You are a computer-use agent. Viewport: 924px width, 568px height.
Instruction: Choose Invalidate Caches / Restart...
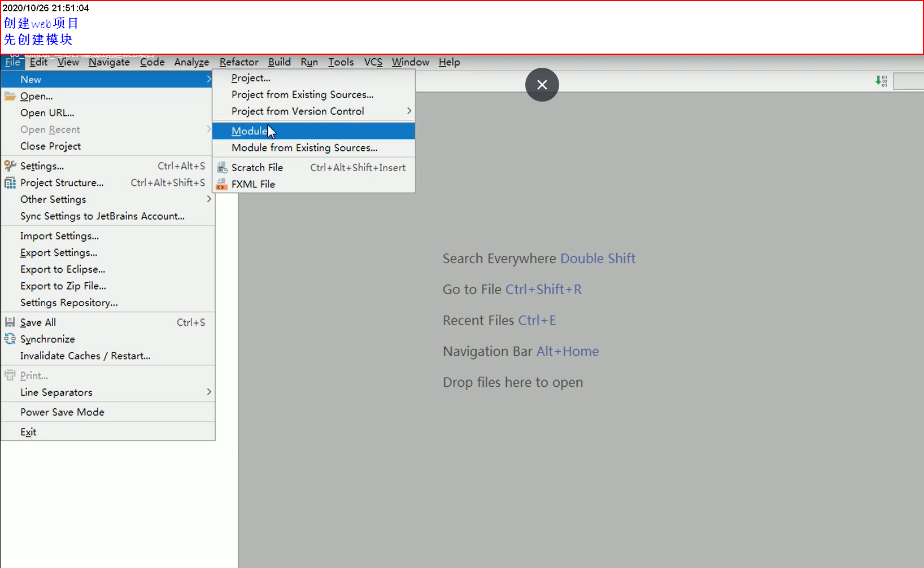pos(108,356)
